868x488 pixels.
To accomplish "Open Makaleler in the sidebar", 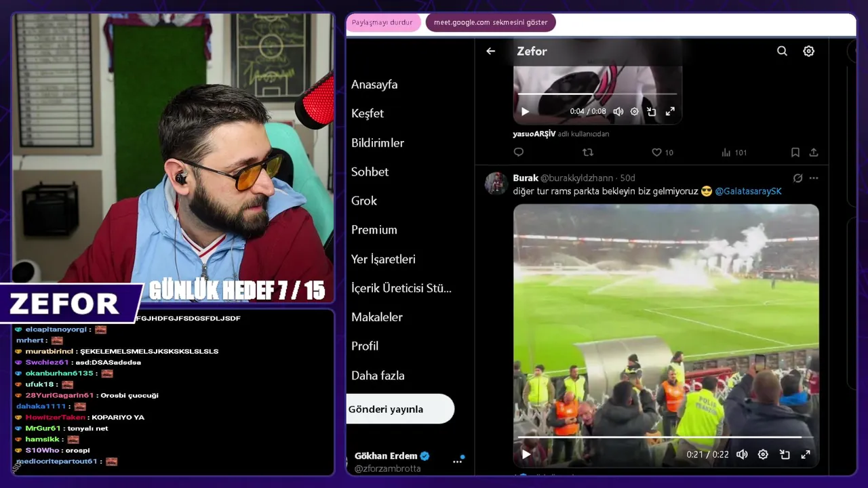I will click(377, 317).
